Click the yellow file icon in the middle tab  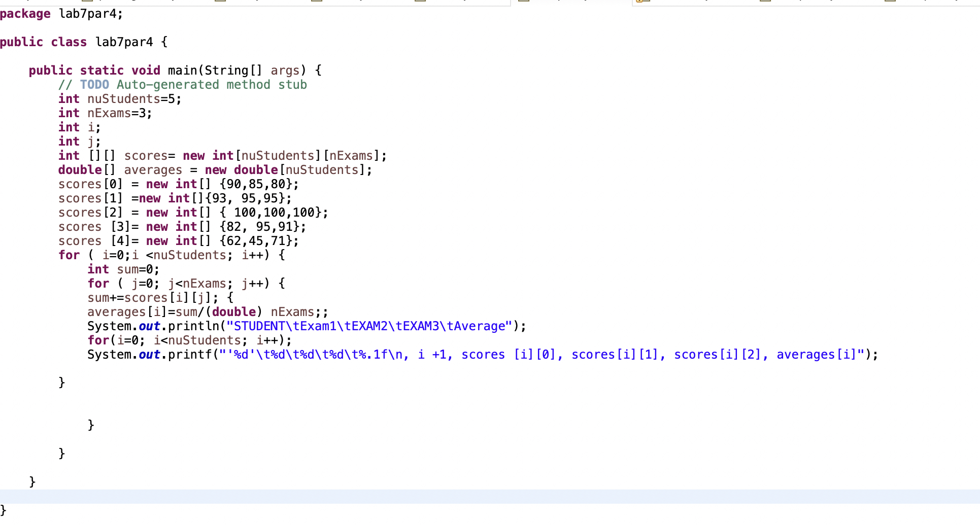(x=640, y=2)
